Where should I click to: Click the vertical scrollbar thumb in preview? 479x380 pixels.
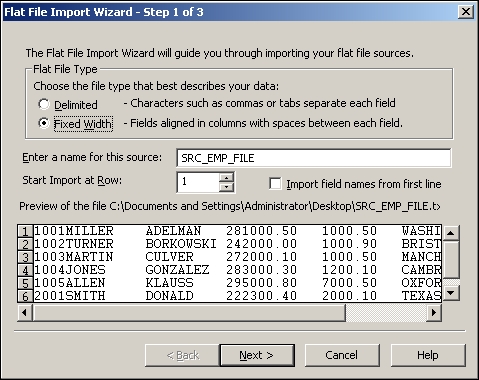pyautogui.click(x=451, y=259)
